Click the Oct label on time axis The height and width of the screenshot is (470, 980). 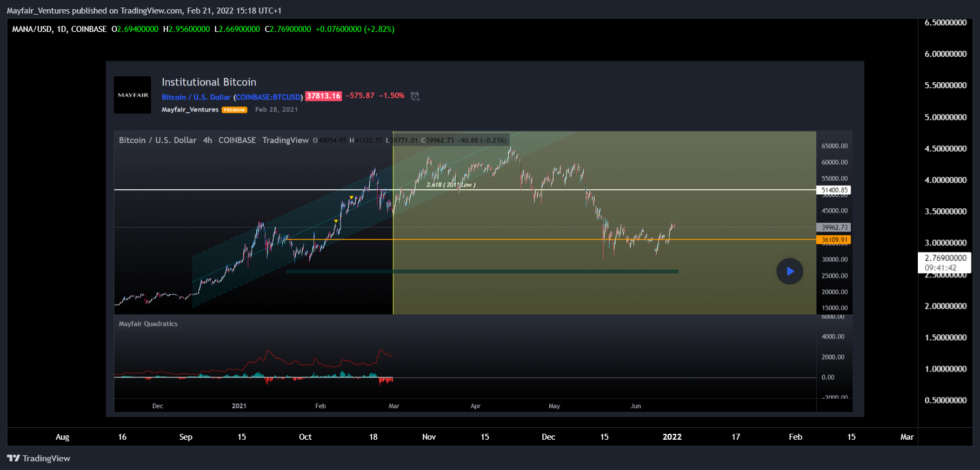tap(305, 436)
